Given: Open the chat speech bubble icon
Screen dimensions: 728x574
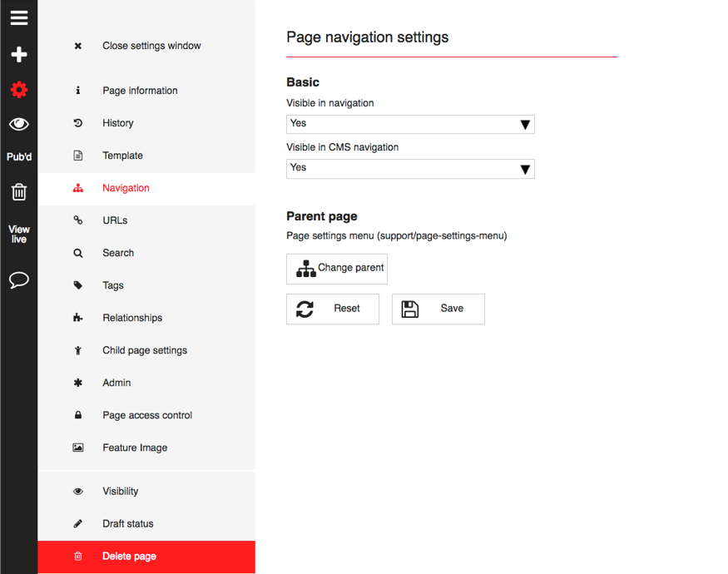Looking at the screenshot, I should (x=19, y=280).
